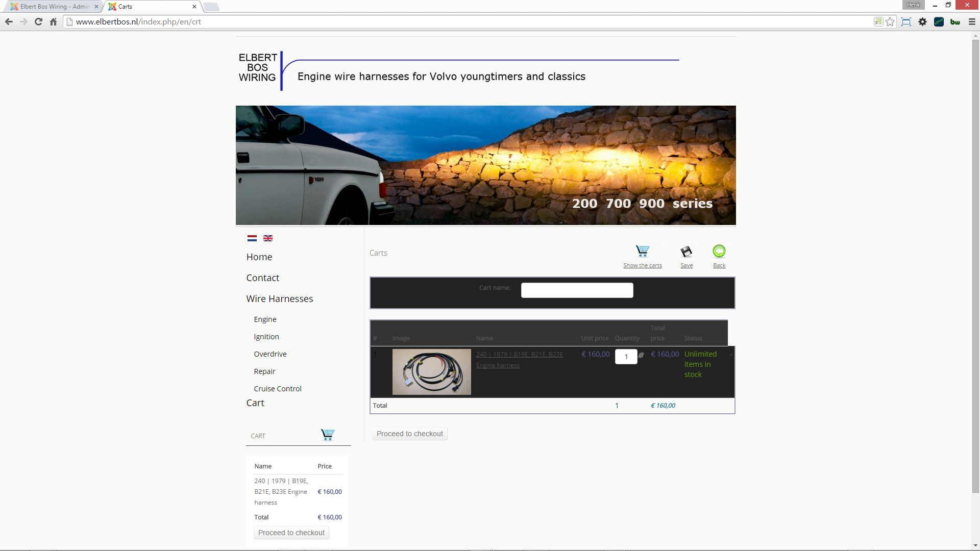Click the Save cart floppy icon
The height and width of the screenshot is (551, 980).
click(686, 251)
